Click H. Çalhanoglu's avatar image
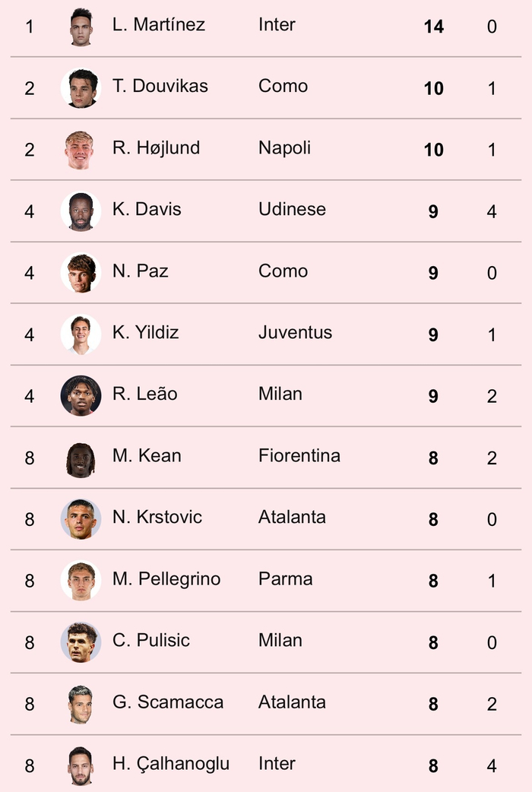Screen dimensions: 532x792 [81, 765]
